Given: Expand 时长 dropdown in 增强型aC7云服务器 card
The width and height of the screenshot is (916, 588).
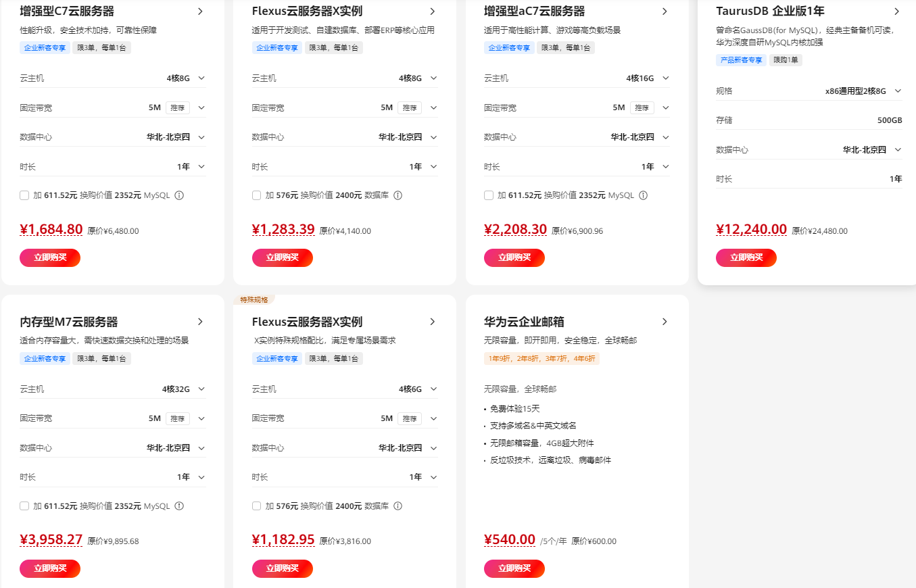Looking at the screenshot, I should pyautogui.click(x=666, y=166).
